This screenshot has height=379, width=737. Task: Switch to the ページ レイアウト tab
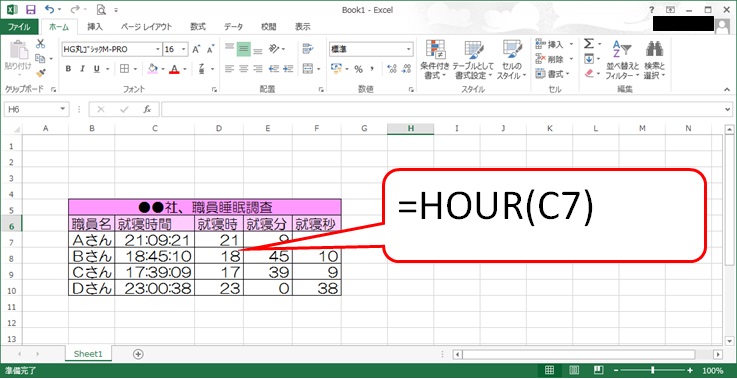coord(146,27)
